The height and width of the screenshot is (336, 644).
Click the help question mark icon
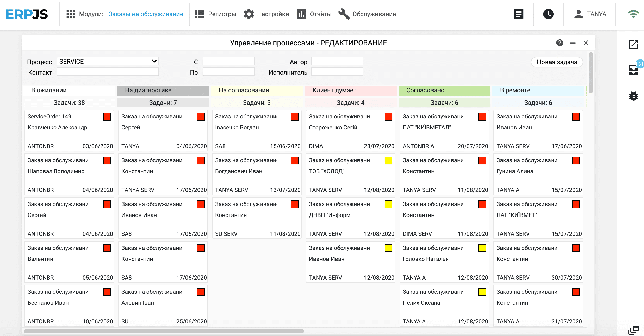pos(560,43)
